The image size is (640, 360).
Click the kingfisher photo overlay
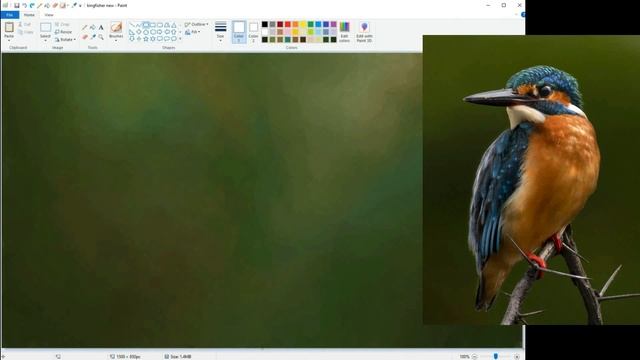coord(531,180)
